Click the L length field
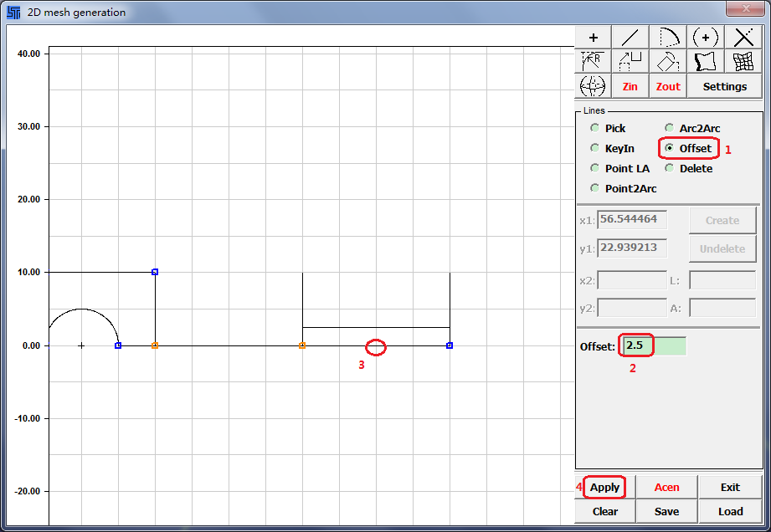Screen dimensions: 771x532 pos(722,280)
